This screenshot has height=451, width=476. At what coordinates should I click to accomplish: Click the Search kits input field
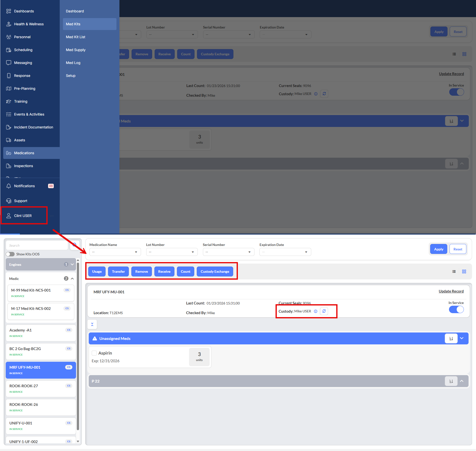[37, 245]
